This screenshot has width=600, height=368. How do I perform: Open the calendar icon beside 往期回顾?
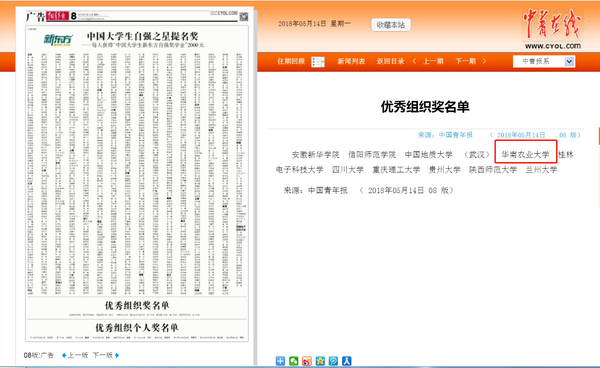(x=318, y=62)
